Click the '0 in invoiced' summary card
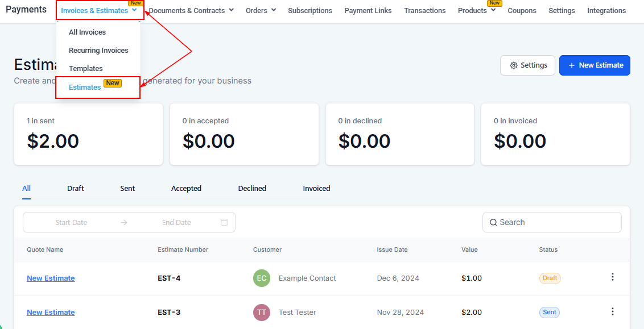The image size is (644, 329). coord(556,134)
